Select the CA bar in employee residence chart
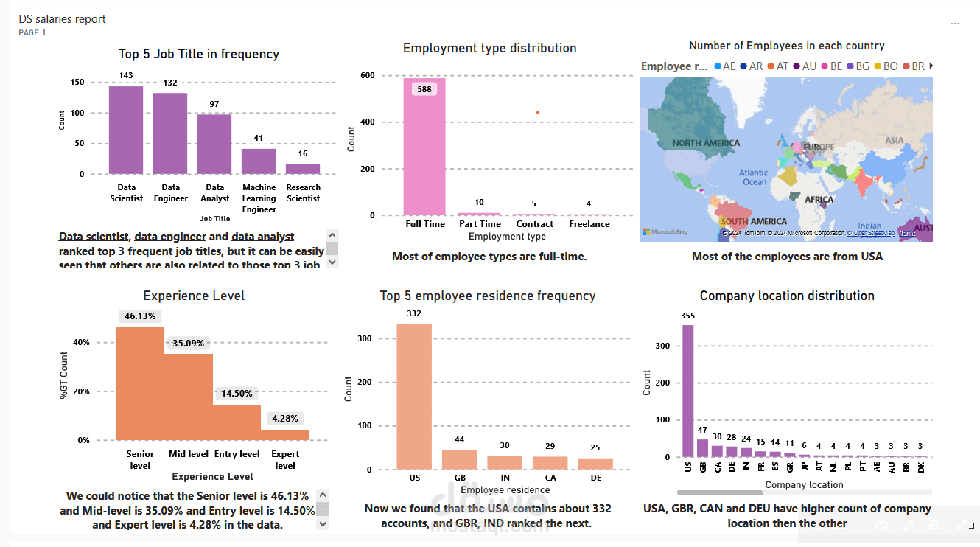The width and height of the screenshot is (980, 547). 550,463
